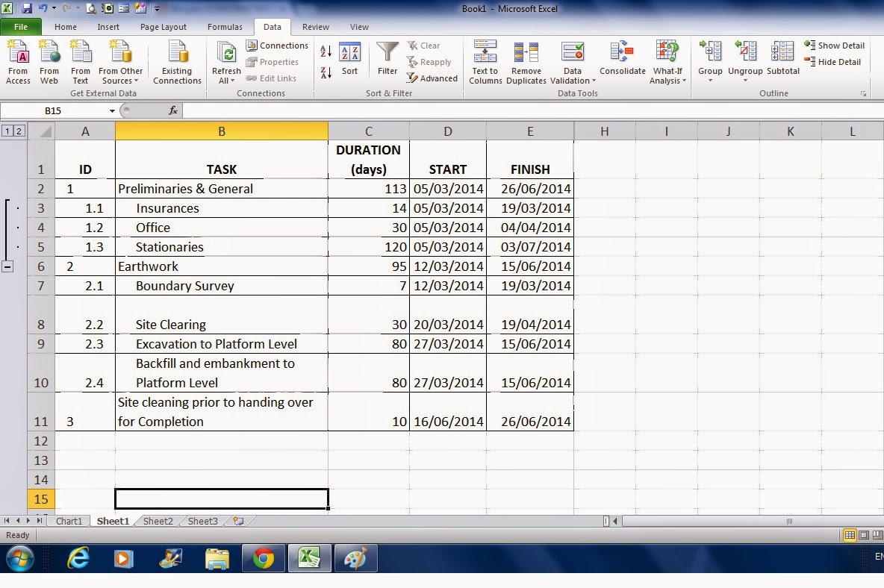Open Windows Explorer folder from taskbar
The image size is (884, 588).
point(217,559)
